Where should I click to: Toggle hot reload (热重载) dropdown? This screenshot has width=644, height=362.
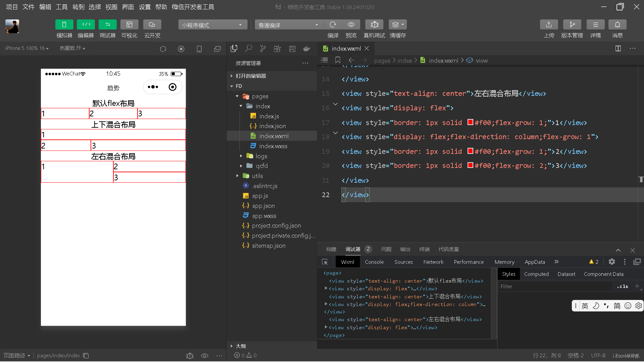72,48
